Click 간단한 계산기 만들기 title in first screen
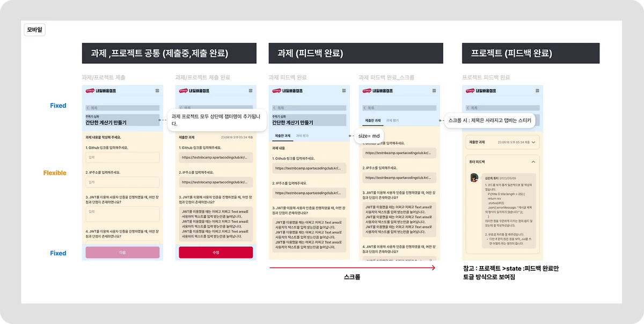 click(106, 122)
